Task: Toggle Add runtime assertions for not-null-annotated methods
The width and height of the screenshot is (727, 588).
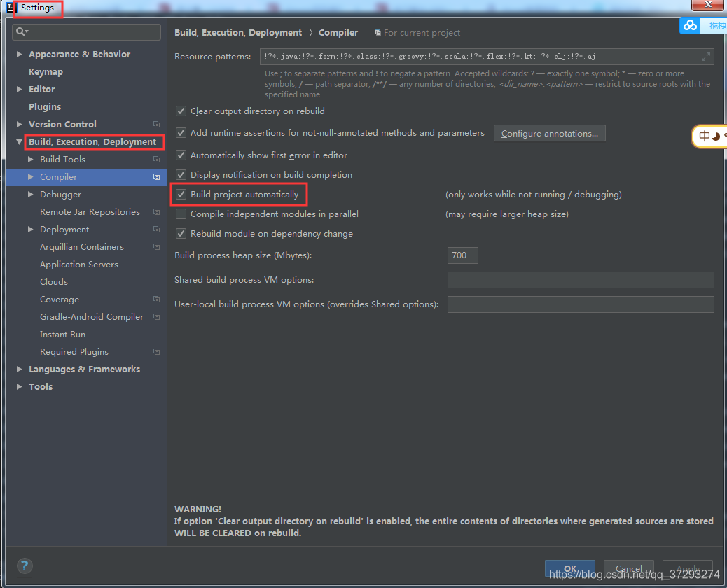Action: coord(181,133)
